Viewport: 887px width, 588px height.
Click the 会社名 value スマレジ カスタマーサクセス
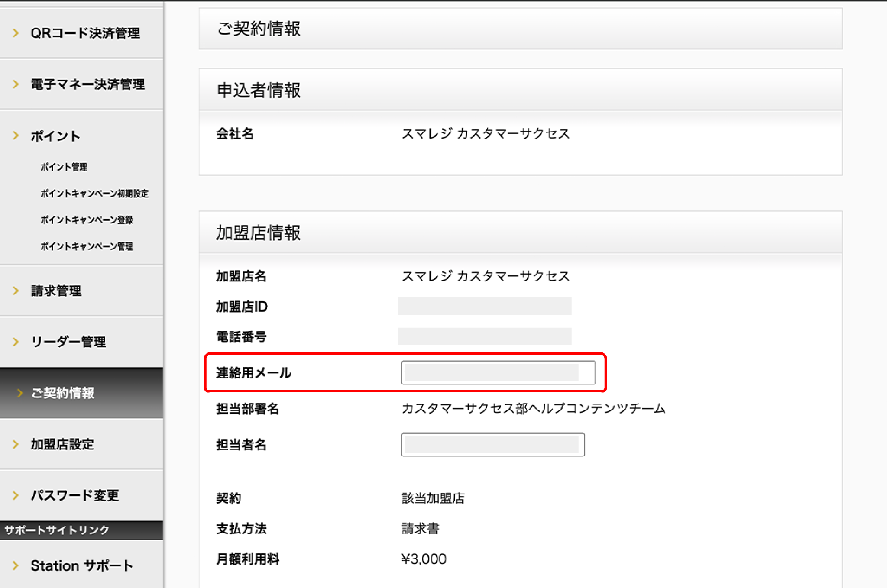coord(486,133)
